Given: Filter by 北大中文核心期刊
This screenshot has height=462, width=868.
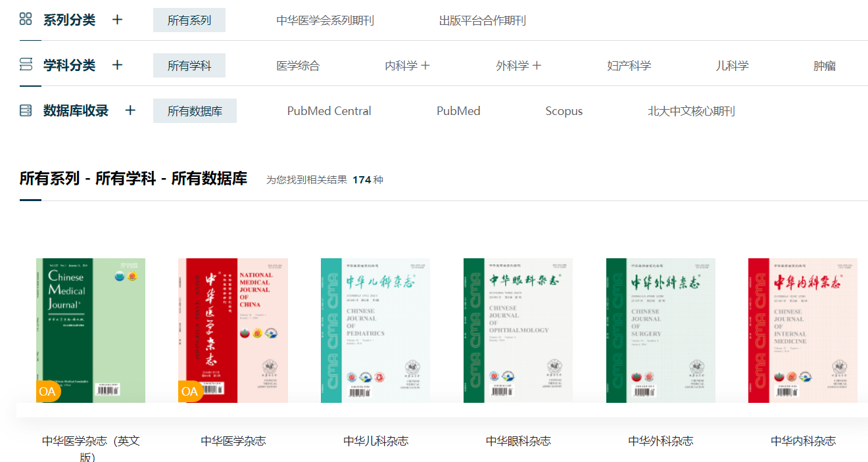Looking at the screenshot, I should click(691, 111).
